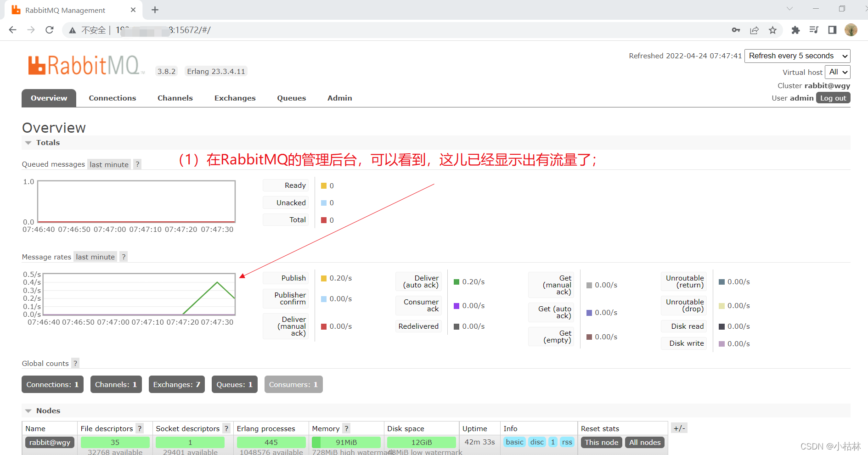Open help for File descriptors column

click(140, 428)
